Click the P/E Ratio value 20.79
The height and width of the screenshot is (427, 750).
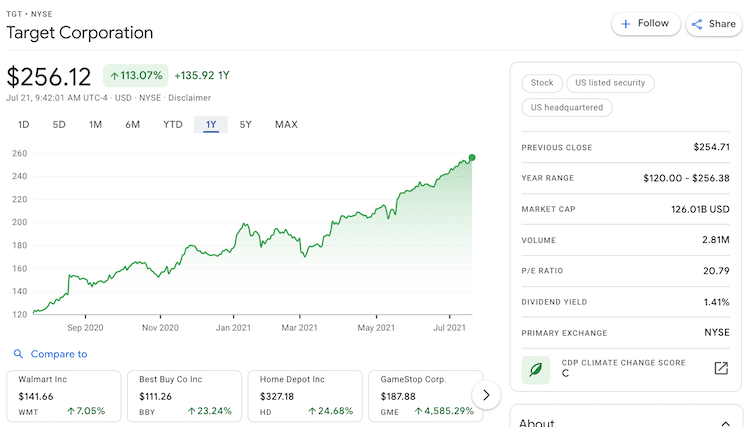point(716,271)
